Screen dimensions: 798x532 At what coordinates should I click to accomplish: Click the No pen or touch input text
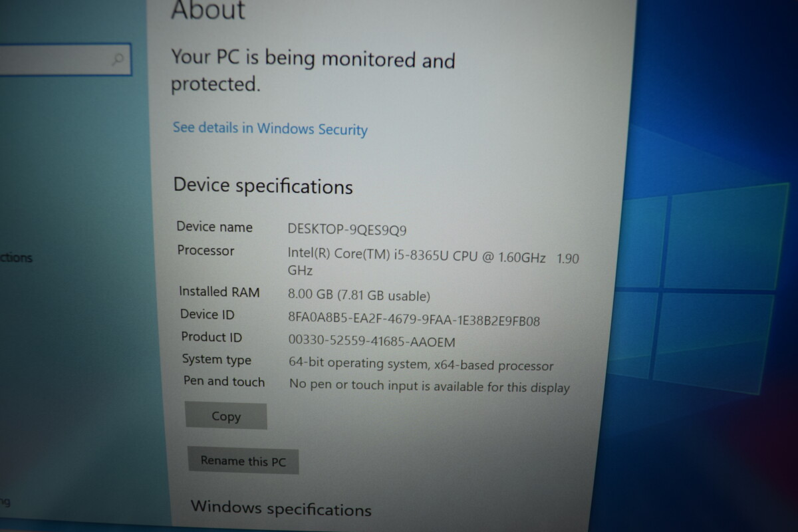pyautogui.click(x=430, y=386)
